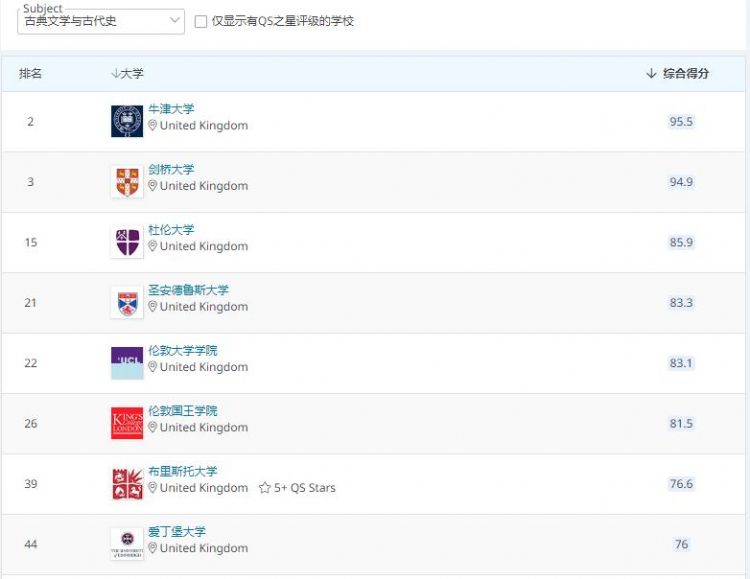This screenshot has width=750, height=579.
Task: Click the Oxford University crest logo
Action: pos(127,121)
